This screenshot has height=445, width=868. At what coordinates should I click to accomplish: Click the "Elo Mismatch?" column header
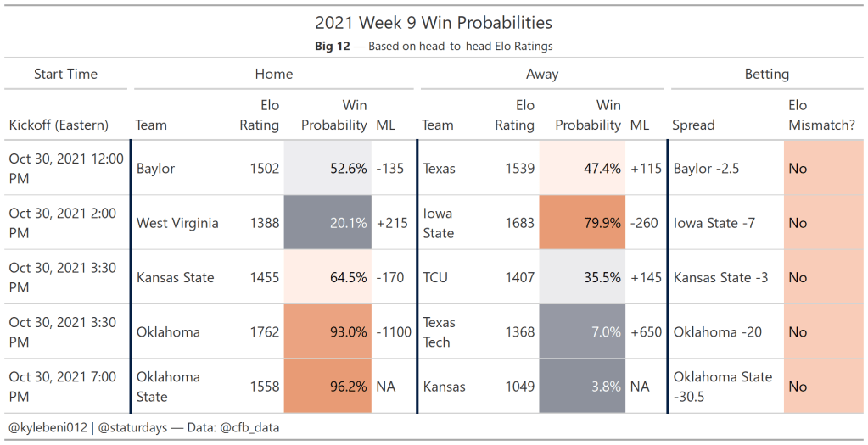820,115
